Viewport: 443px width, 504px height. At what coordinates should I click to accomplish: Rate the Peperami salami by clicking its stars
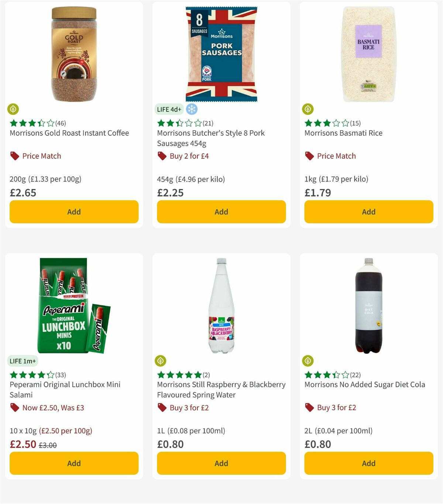pos(31,375)
